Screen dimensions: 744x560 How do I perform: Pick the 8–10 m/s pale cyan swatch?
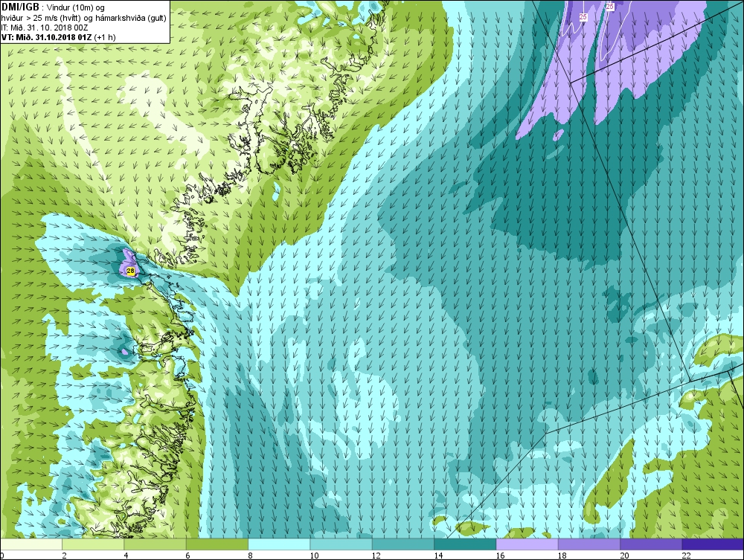point(279,544)
